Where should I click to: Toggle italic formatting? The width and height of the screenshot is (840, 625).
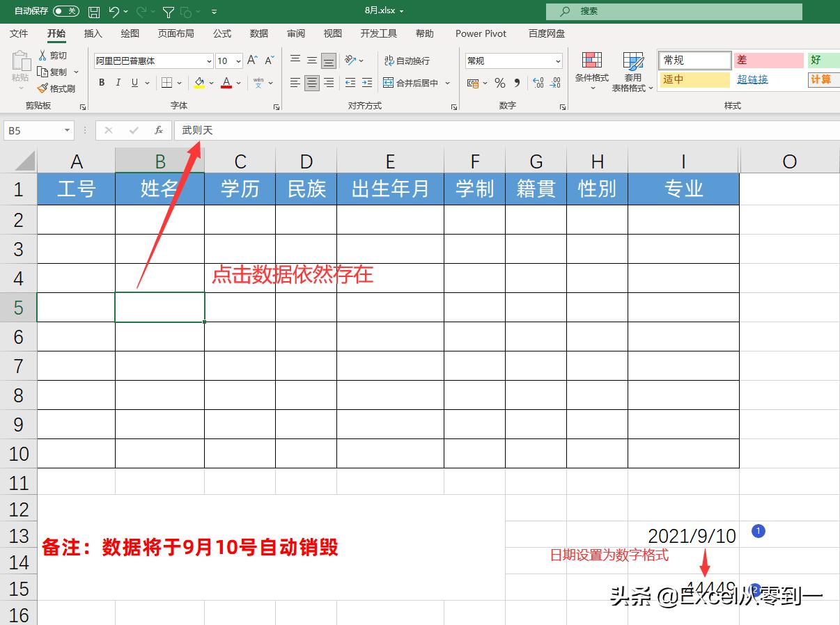tap(118, 83)
